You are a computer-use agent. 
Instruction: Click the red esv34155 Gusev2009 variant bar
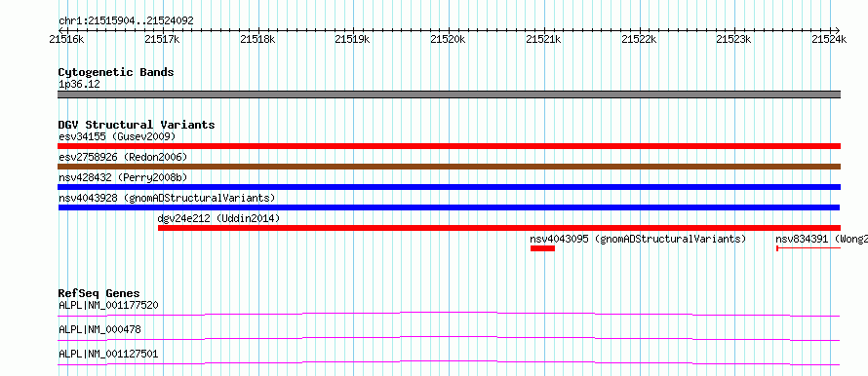(449, 146)
